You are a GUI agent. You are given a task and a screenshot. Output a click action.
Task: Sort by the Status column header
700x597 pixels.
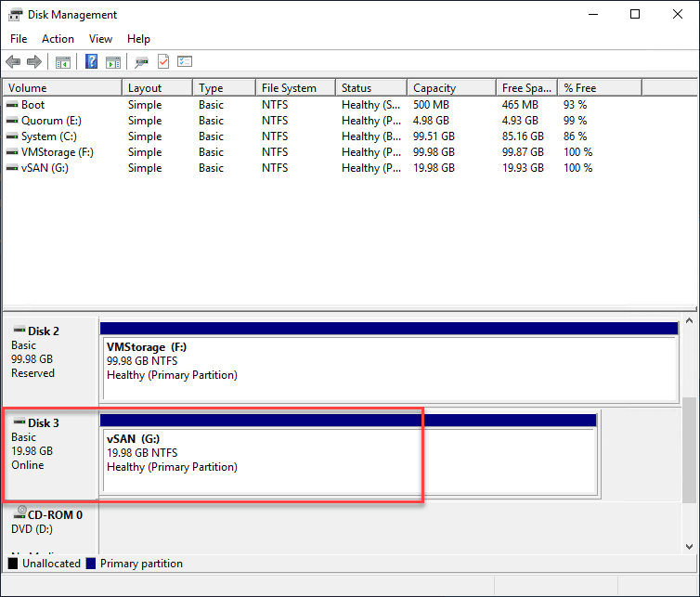[x=371, y=88]
